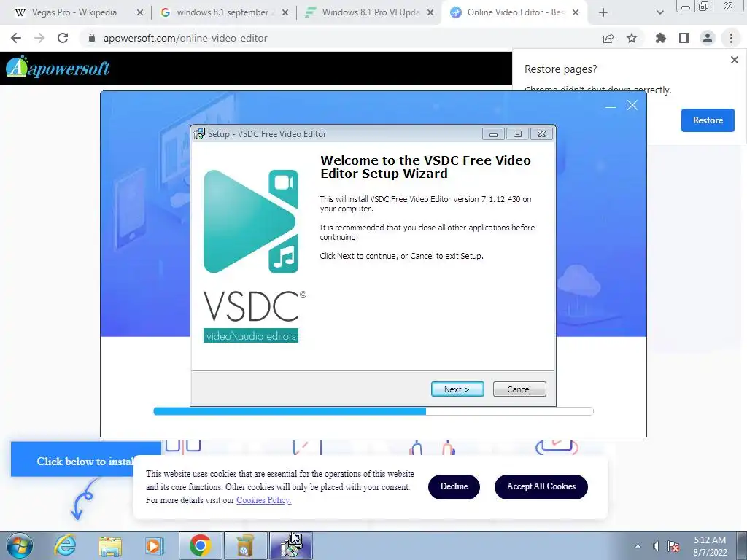Viewport: 747px width, 560px height.
Task: Open the Windows Start menu
Action: pos(20,545)
